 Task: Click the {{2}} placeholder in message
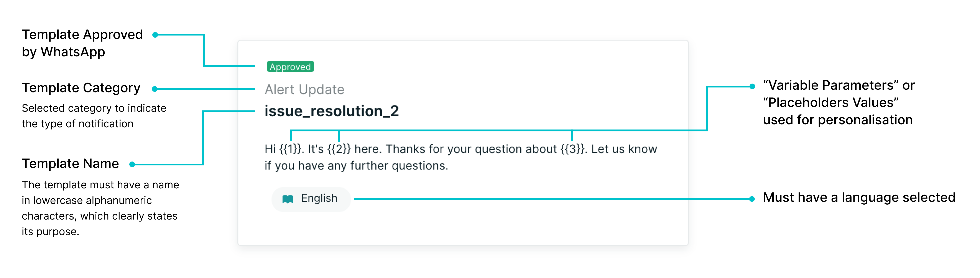(339, 149)
